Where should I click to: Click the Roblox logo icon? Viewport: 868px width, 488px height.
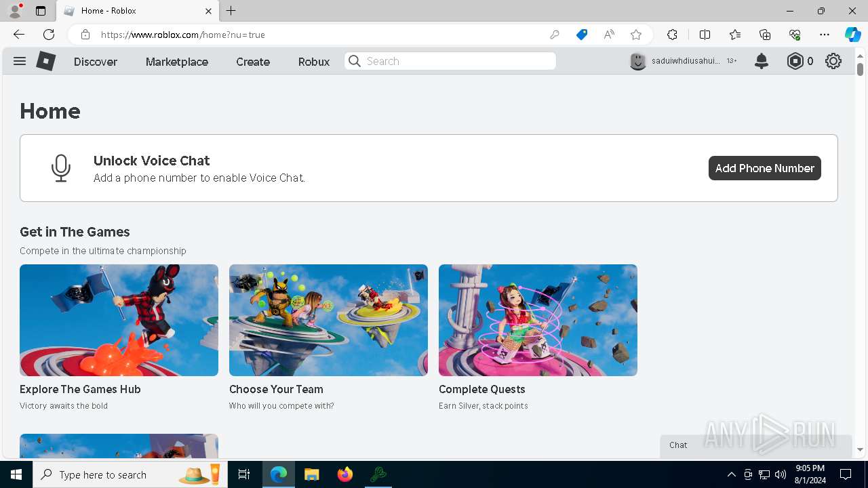(46, 61)
